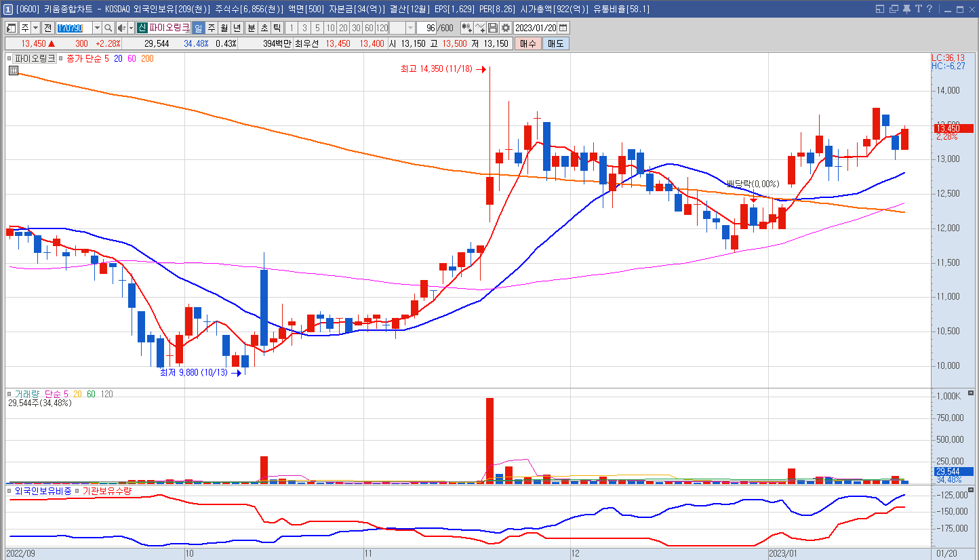The width and height of the screenshot is (979, 560).
Task: Open the empty interval combo box dropdown
Action: [411, 28]
